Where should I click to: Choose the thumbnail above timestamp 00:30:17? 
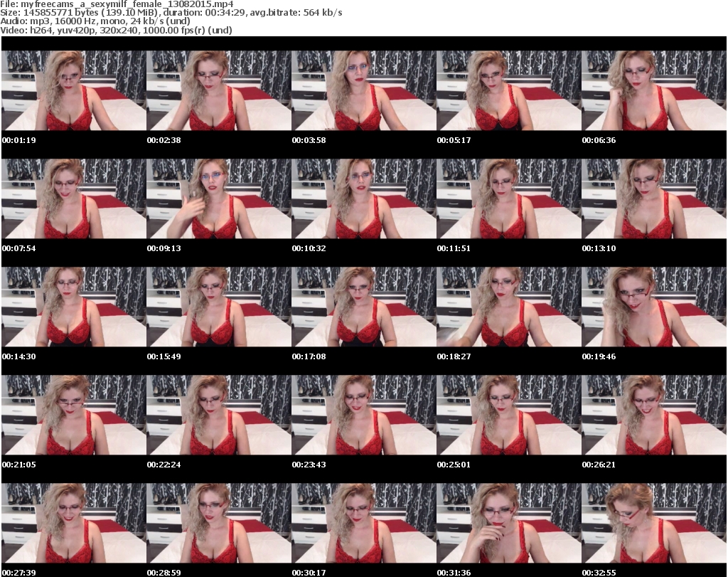[364, 523]
